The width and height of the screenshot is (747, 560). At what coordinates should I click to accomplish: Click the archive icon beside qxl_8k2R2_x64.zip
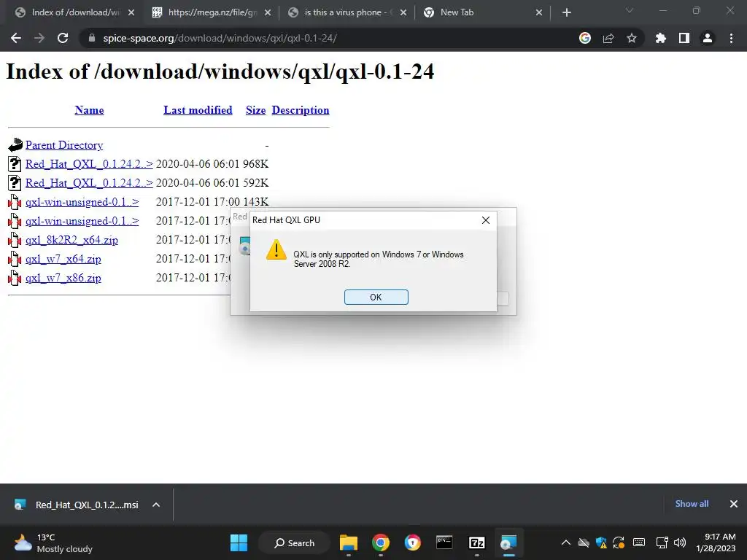point(15,240)
